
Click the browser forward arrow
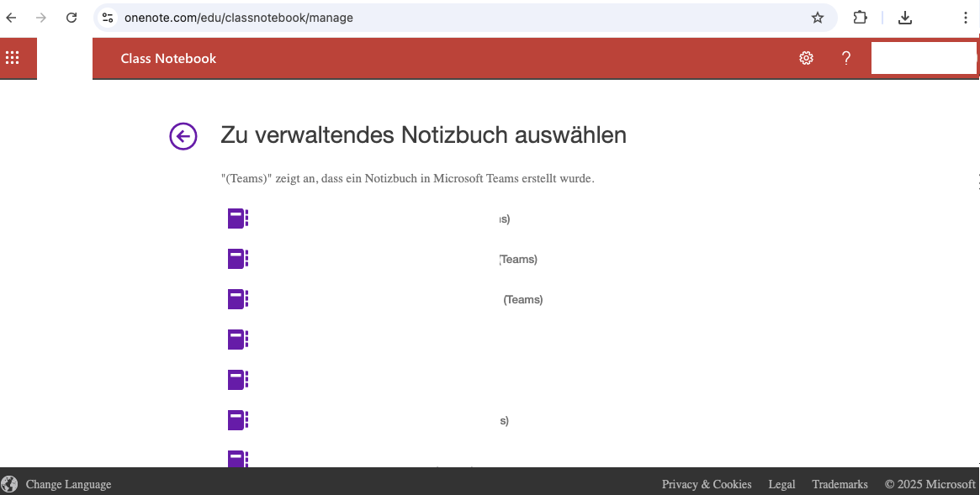pyautogui.click(x=41, y=18)
